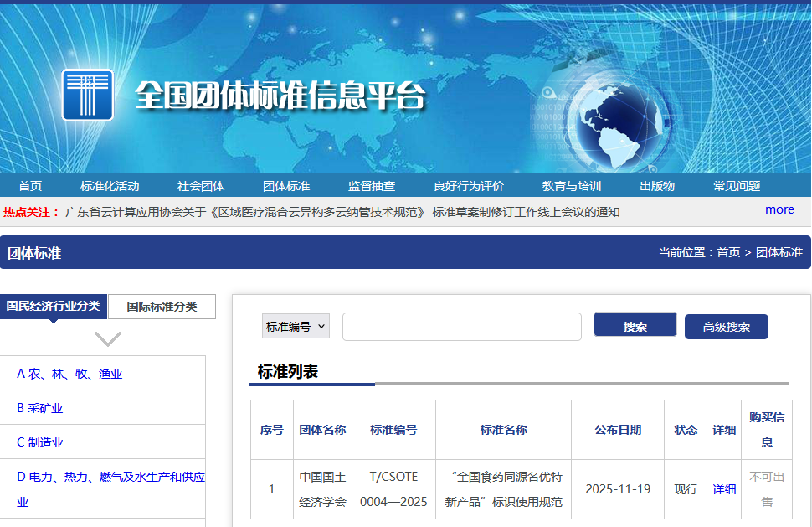Open 高级搜索 advanced search

(x=726, y=326)
